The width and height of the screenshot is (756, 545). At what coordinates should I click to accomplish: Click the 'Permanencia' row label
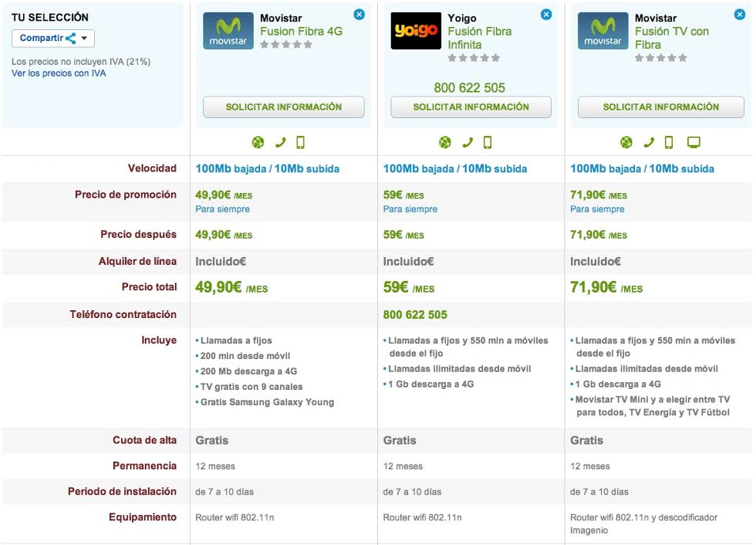(145, 466)
